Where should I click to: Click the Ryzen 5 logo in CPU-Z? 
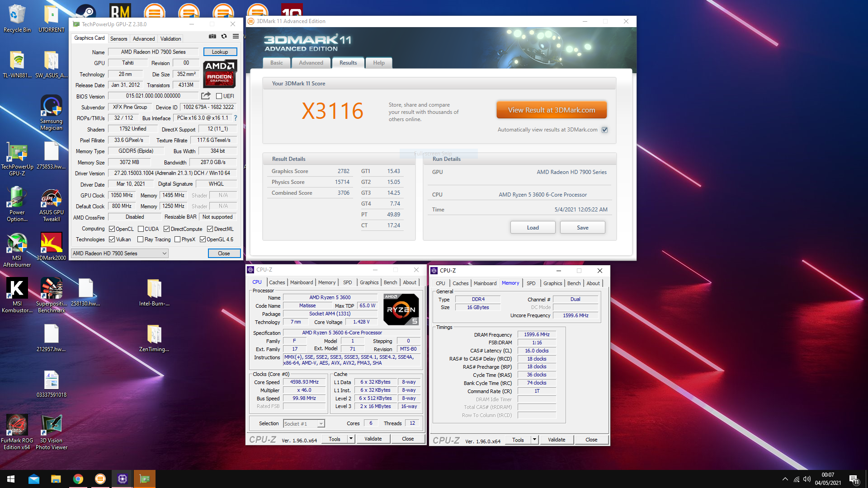pos(401,310)
